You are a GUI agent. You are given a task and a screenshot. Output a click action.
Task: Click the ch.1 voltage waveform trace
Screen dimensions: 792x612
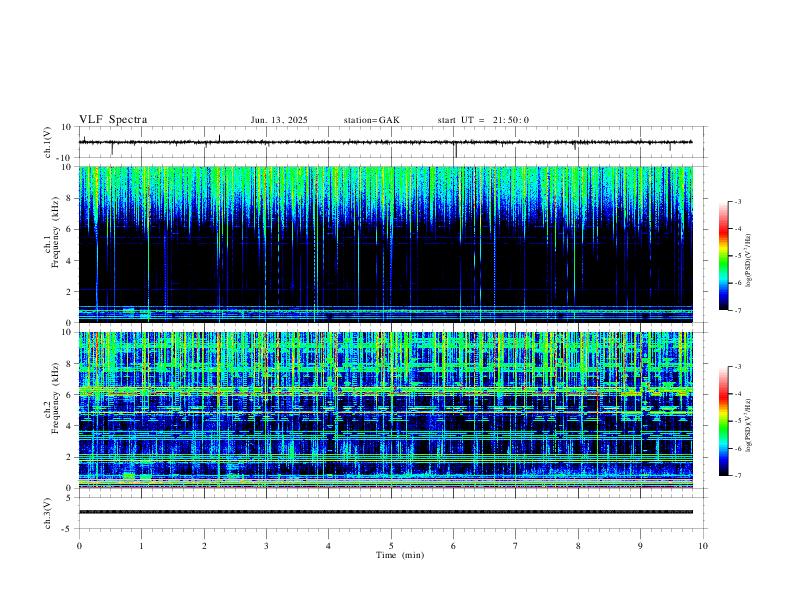[x=386, y=142]
